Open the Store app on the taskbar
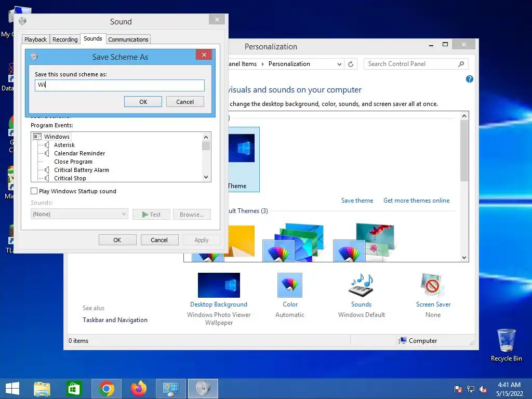This screenshot has height=399, width=532. point(74,389)
